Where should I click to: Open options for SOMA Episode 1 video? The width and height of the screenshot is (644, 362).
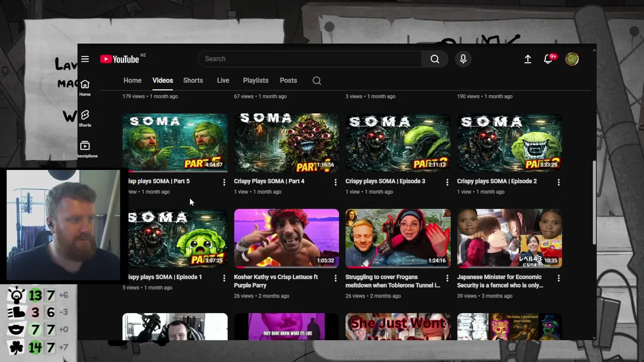tap(224, 278)
